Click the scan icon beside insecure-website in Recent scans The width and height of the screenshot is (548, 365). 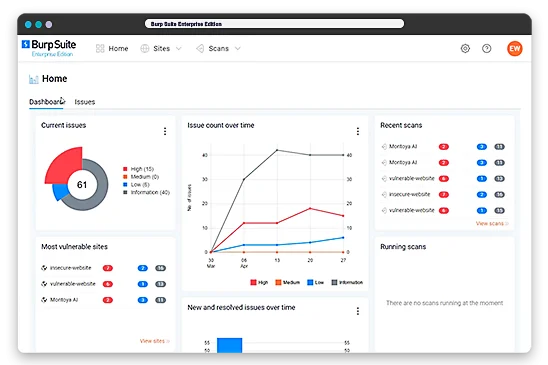384,194
